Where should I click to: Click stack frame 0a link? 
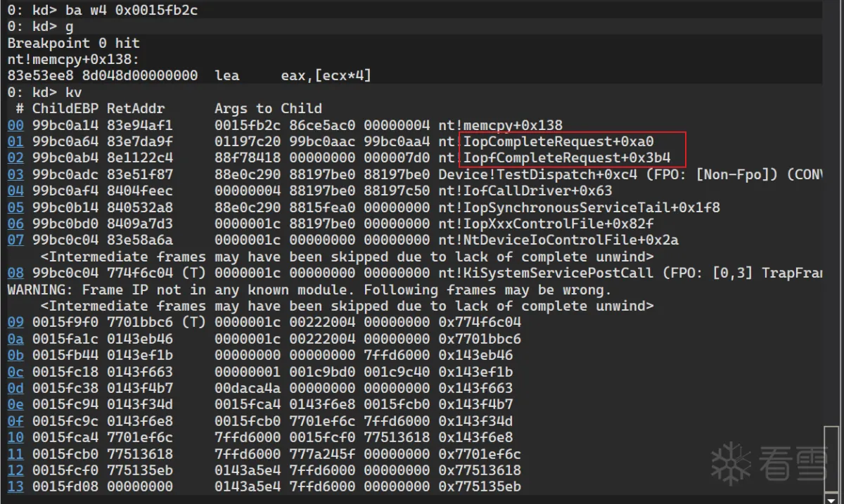tap(15, 339)
